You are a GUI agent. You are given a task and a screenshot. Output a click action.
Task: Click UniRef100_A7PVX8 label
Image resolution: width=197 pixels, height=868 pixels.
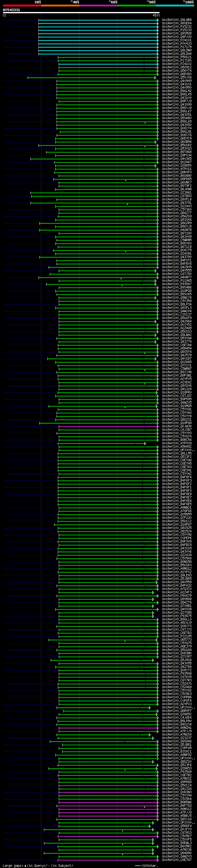[x=176, y=443]
